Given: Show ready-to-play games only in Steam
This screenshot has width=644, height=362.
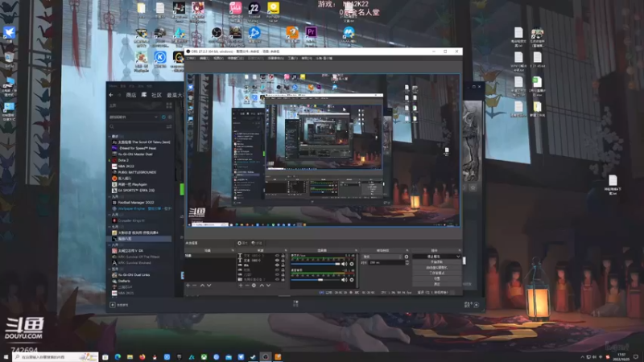Looking at the screenshot, I should click(170, 117).
